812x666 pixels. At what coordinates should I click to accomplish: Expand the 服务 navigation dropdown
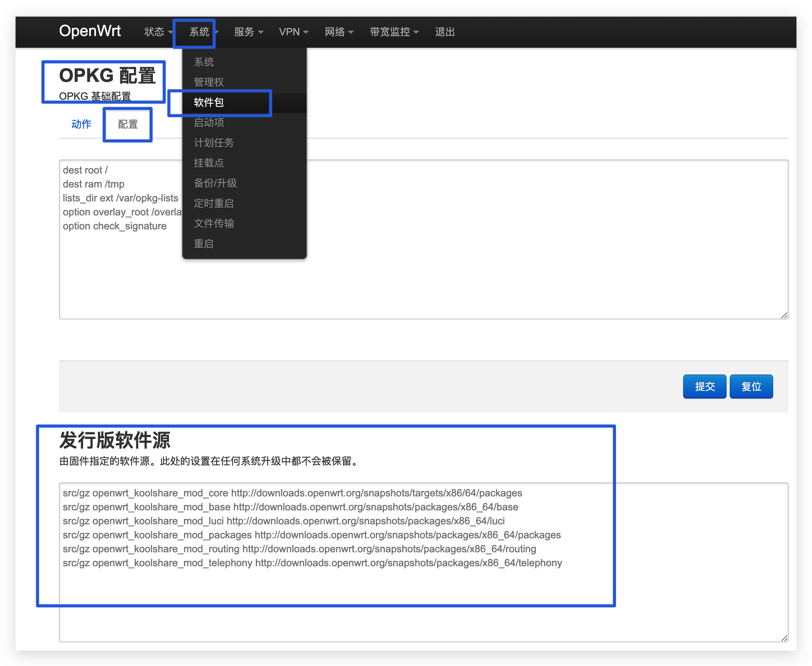(x=248, y=32)
